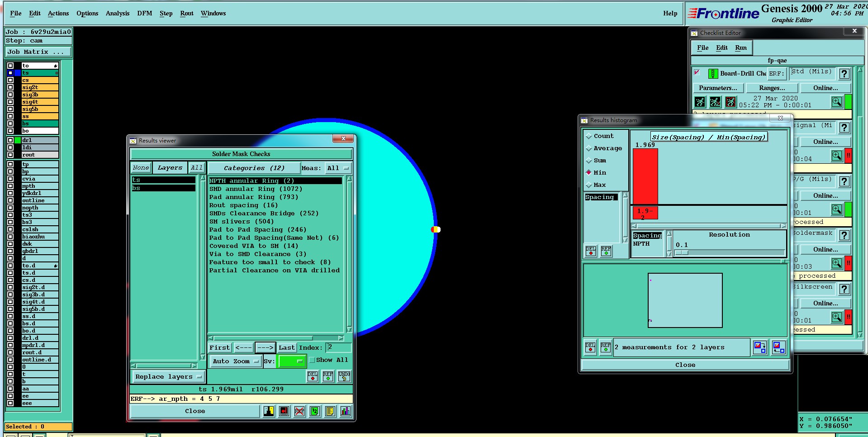
Task: Enable the Show All checkbox
Action: pyautogui.click(x=312, y=360)
